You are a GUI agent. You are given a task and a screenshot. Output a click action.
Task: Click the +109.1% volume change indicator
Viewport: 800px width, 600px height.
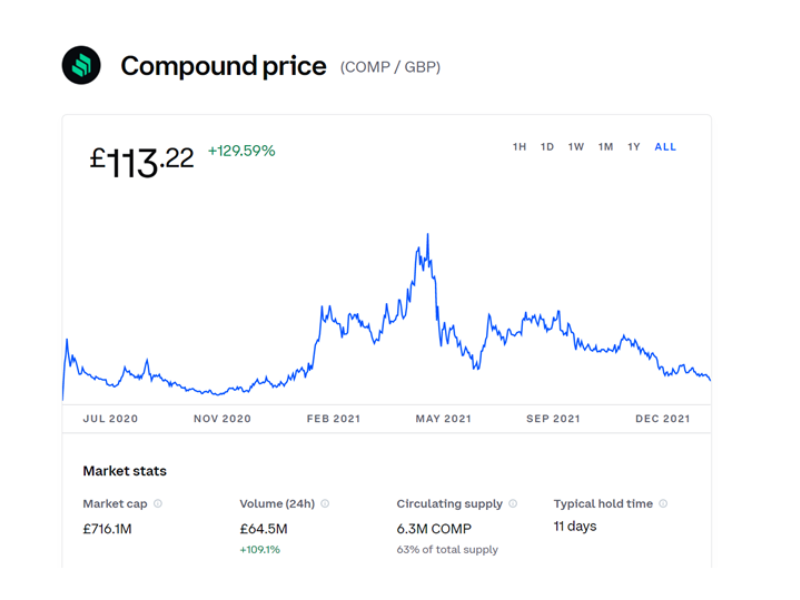point(258,549)
